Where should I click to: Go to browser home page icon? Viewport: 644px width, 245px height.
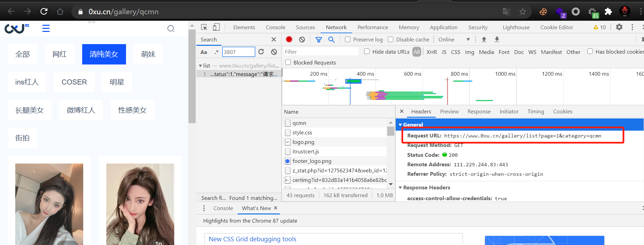(x=60, y=12)
